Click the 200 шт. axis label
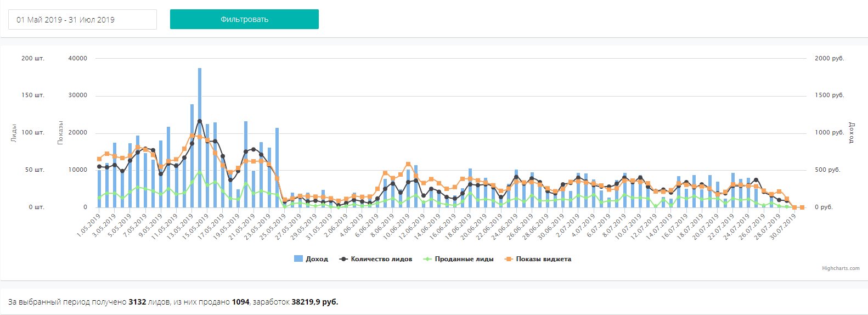The image size is (868, 315). point(33,58)
